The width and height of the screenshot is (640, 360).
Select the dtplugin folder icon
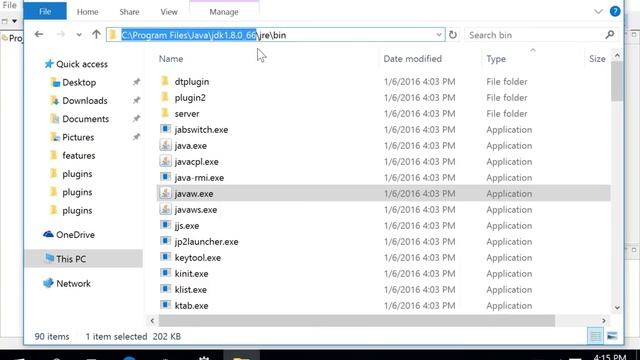165,81
